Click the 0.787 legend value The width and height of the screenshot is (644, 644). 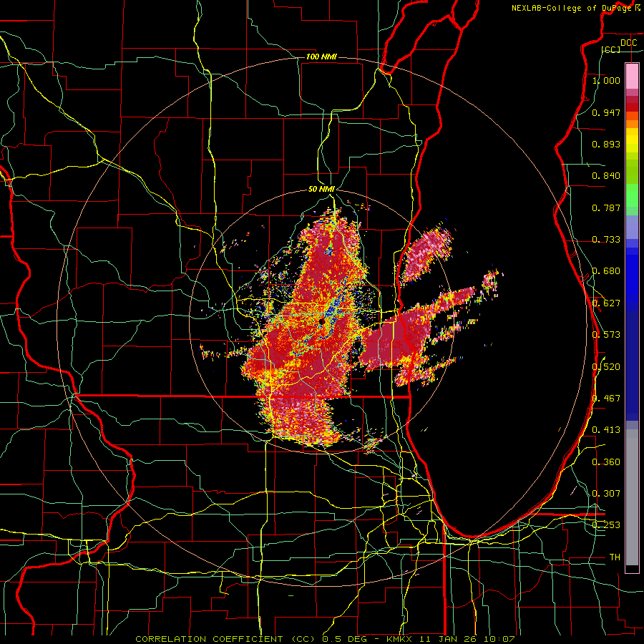coord(606,208)
